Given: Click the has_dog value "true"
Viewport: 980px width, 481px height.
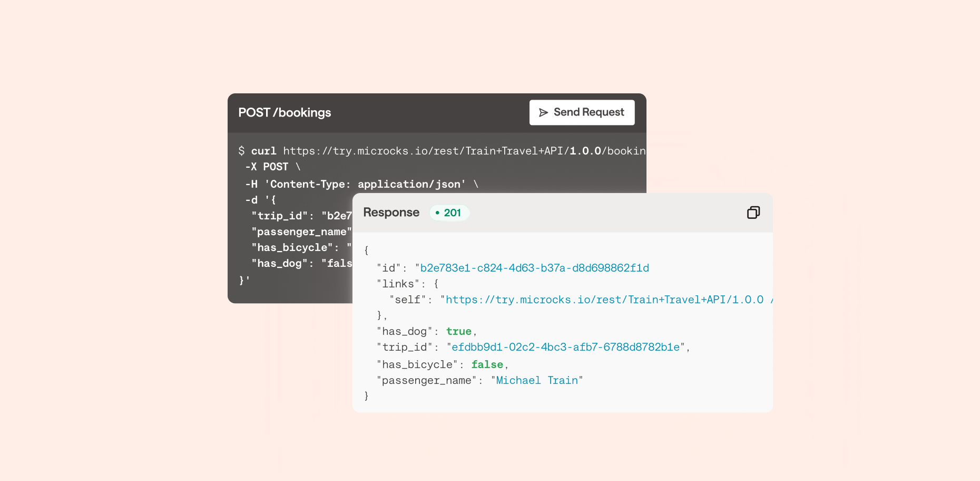Looking at the screenshot, I should pyautogui.click(x=458, y=331).
